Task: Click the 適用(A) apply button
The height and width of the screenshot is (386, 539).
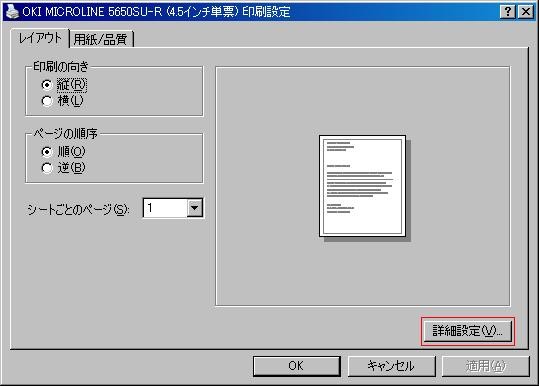Action: [485, 366]
